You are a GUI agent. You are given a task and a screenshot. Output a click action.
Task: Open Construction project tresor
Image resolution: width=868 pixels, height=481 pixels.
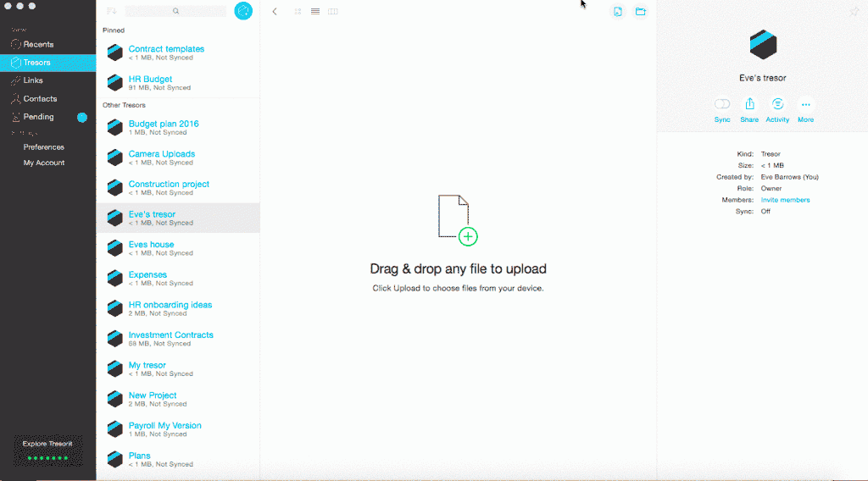[x=178, y=188]
